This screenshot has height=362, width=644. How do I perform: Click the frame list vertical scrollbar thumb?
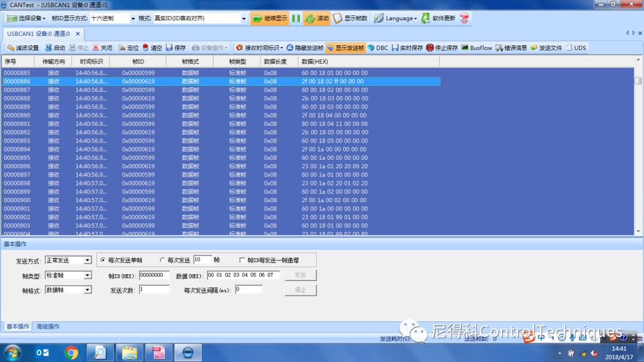(638, 81)
